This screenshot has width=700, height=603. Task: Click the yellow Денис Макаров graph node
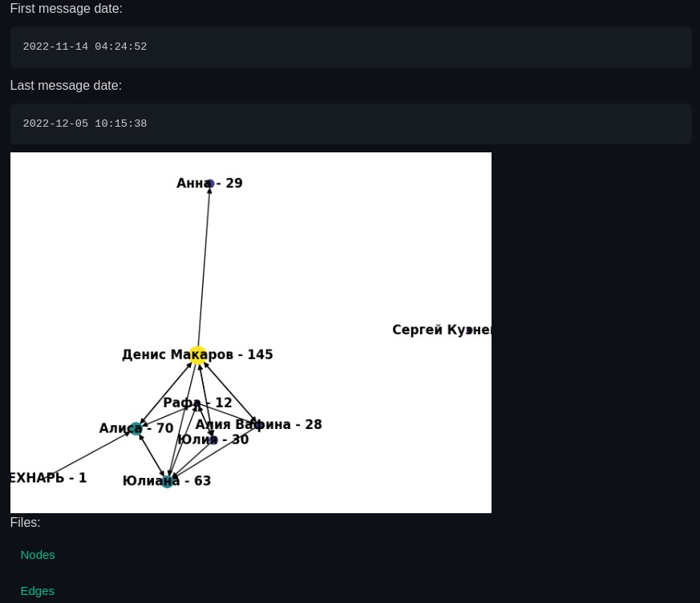click(197, 355)
